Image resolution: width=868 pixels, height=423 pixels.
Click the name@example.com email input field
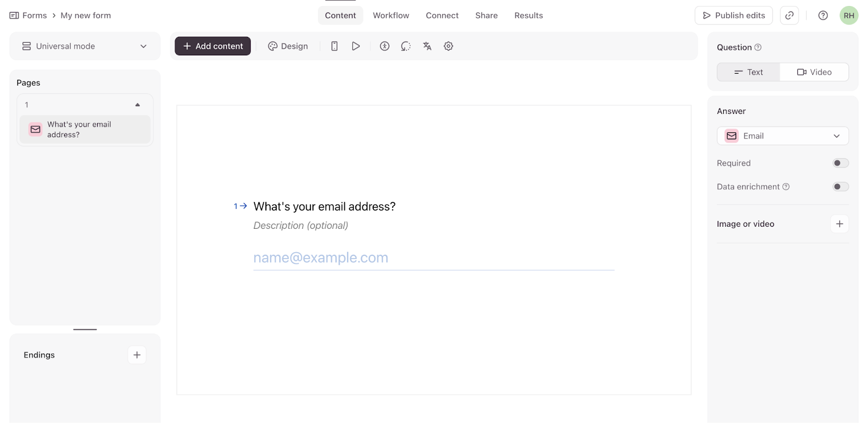(433, 258)
